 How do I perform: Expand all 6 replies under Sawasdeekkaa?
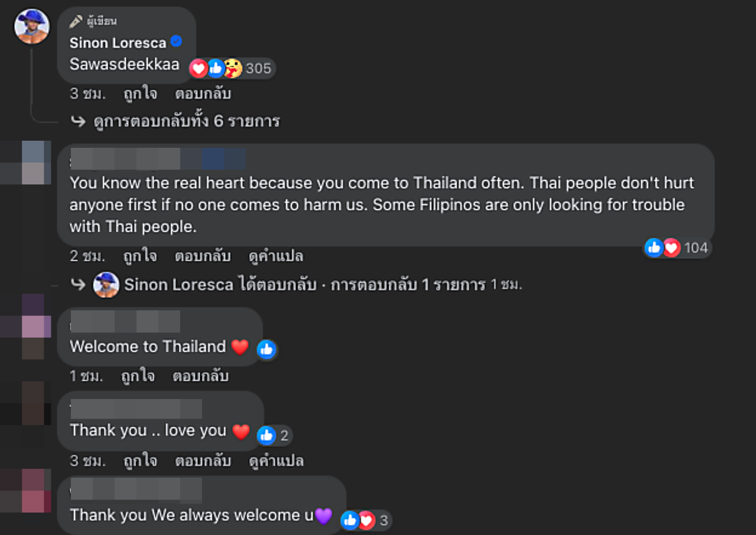tap(186, 121)
